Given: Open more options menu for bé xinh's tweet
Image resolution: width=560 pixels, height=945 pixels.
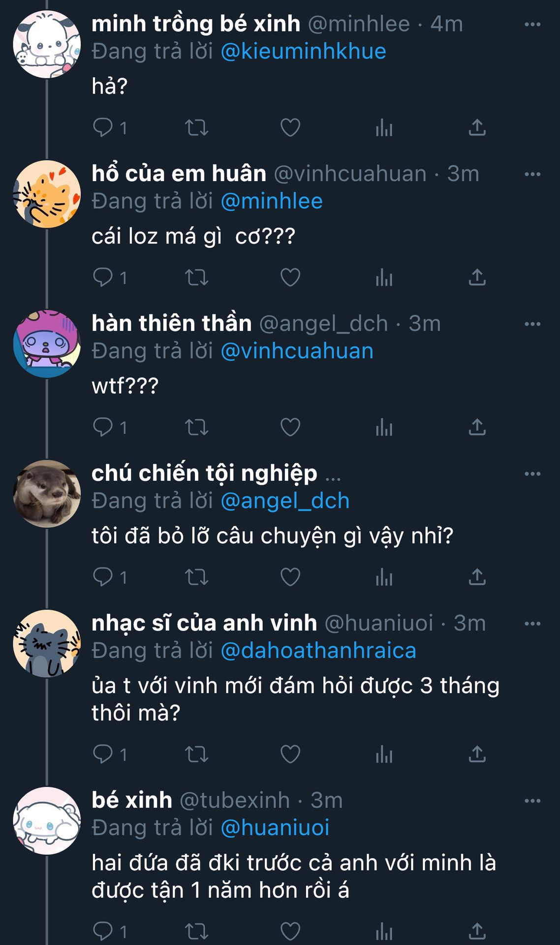Looking at the screenshot, I should click(532, 801).
